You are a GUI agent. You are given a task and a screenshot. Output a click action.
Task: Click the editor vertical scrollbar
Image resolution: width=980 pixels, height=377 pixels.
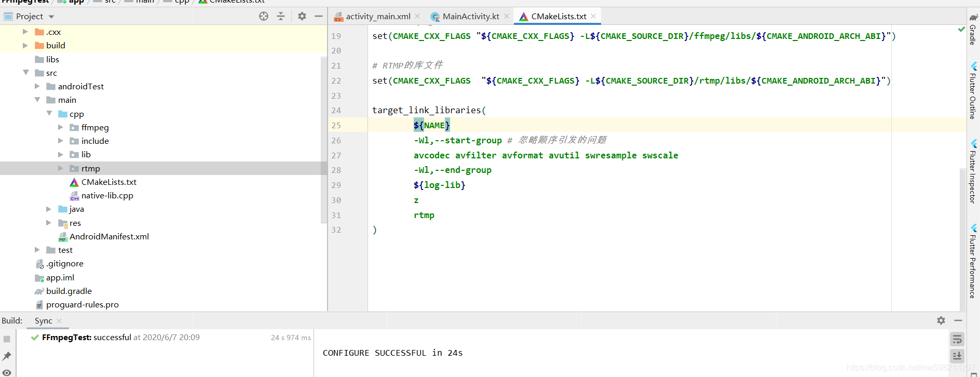963,239
